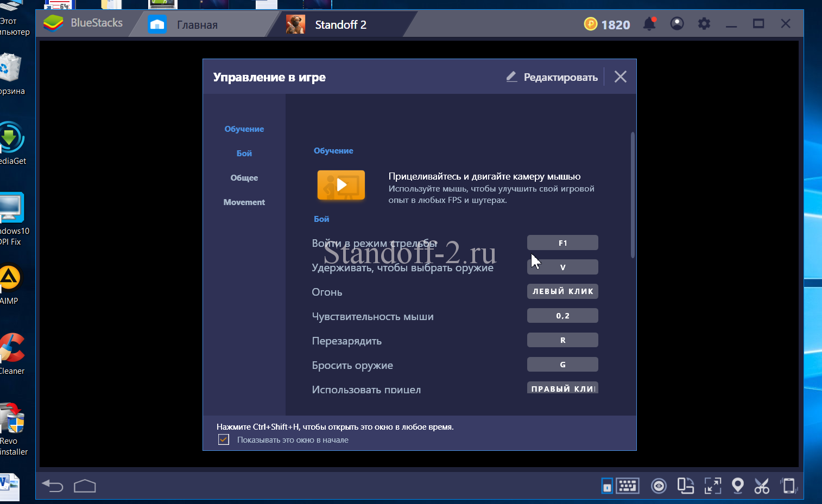Image resolution: width=822 pixels, height=504 pixels.
Task: Click the ПРАВЫЙ КЛИК binding
Action: [562, 387]
